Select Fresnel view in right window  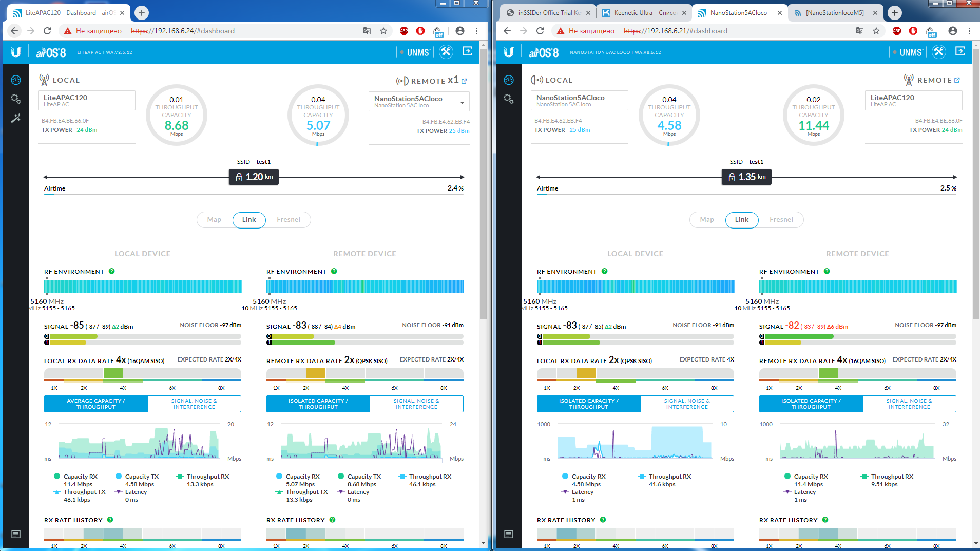coord(781,220)
